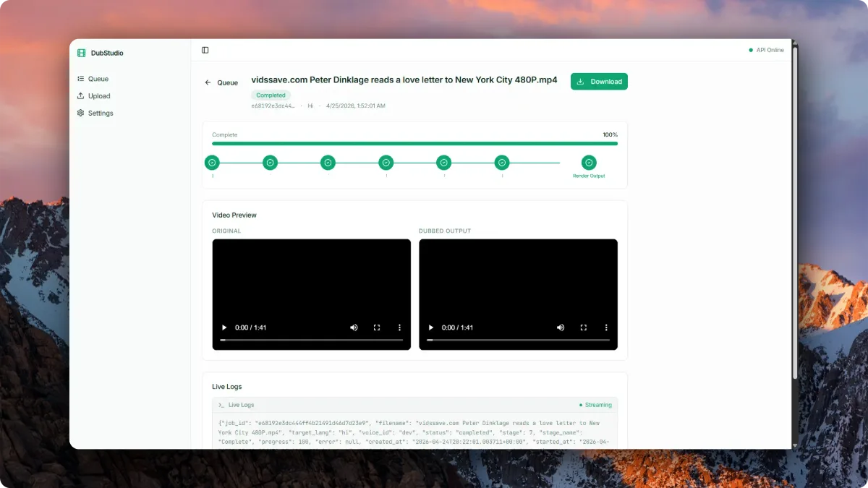Mute the dubbed output video volume
Viewport: 868px width, 488px height.
click(561, 328)
